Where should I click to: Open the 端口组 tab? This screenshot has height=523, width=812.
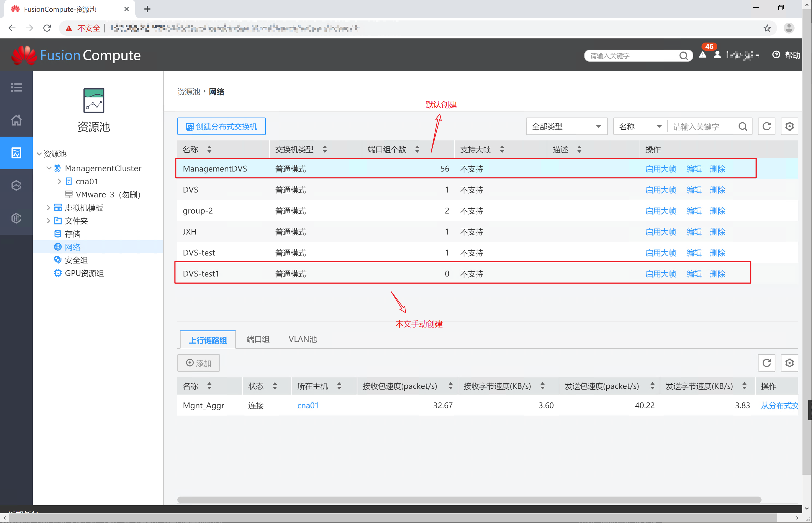point(257,339)
